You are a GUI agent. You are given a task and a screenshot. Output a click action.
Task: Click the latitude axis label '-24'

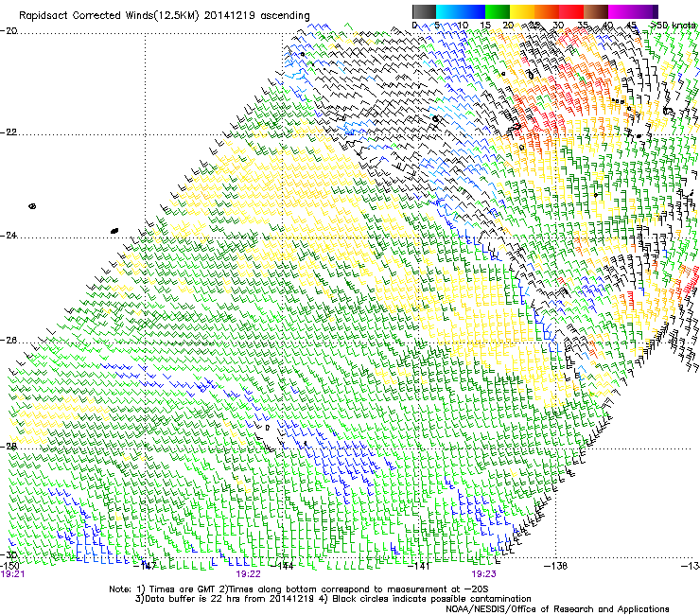9,235
